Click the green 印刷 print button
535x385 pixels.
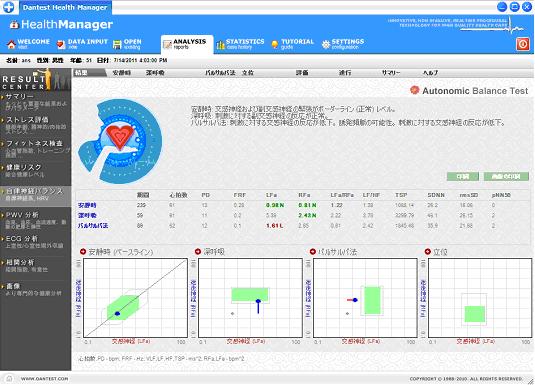tap(463, 176)
